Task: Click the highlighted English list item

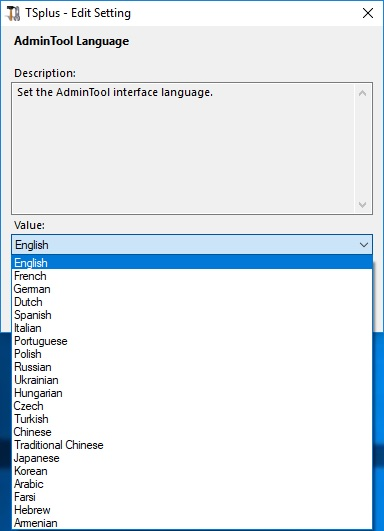Action: click(192, 263)
